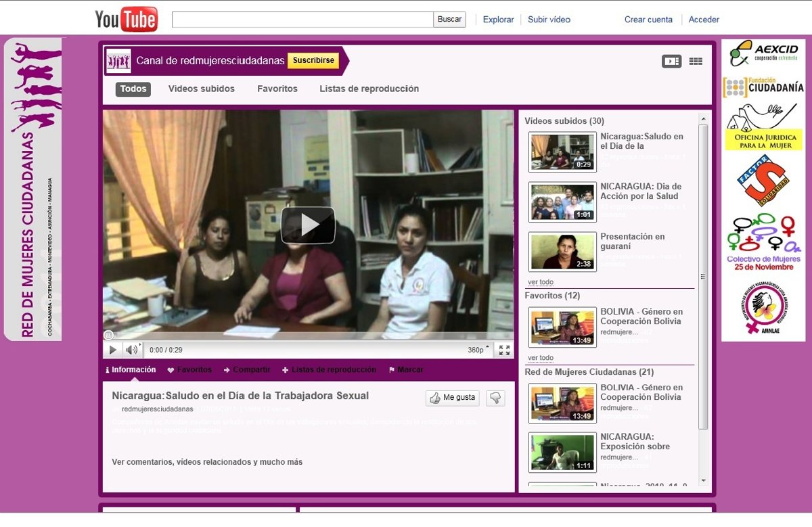Select the 'Vídeos subidos' tab
Viewport: 812px width, 527px height.
coord(202,89)
